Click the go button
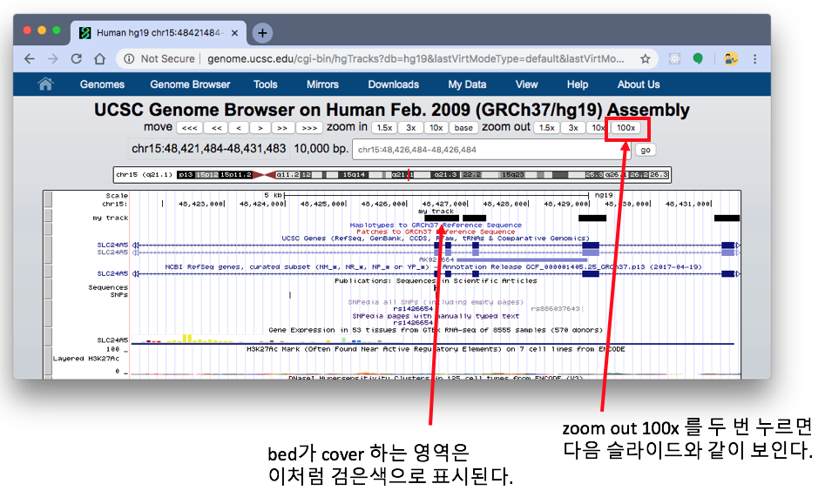825x504 pixels. click(646, 151)
